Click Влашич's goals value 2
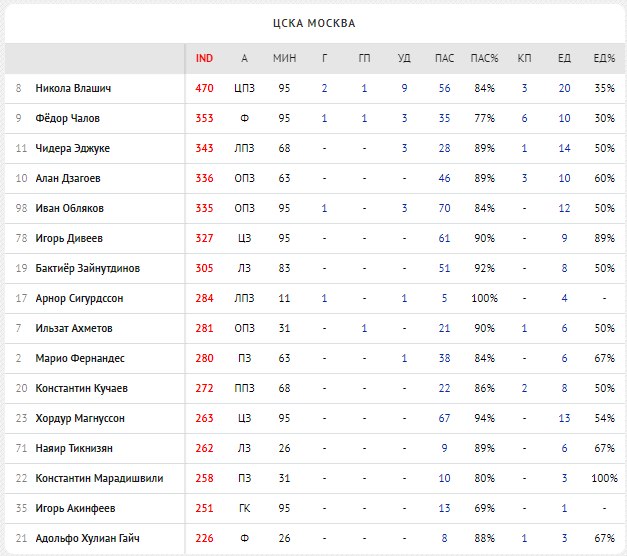This screenshot has height=556, width=627. (x=324, y=88)
